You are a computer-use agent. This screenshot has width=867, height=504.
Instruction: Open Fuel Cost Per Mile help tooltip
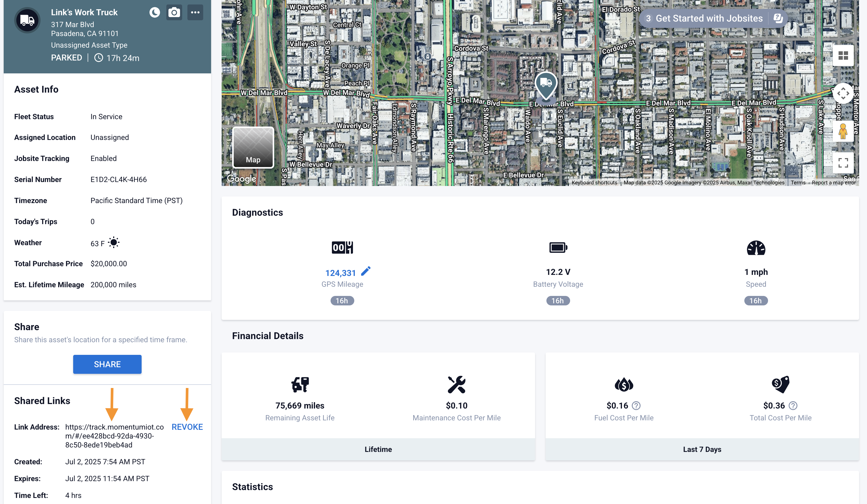(x=636, y=406)
